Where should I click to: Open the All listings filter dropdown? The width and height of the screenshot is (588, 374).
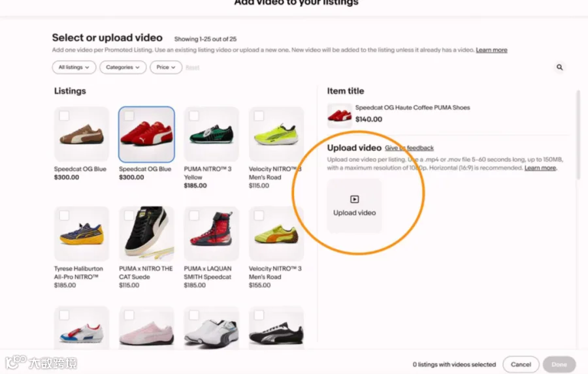(74, 67)
